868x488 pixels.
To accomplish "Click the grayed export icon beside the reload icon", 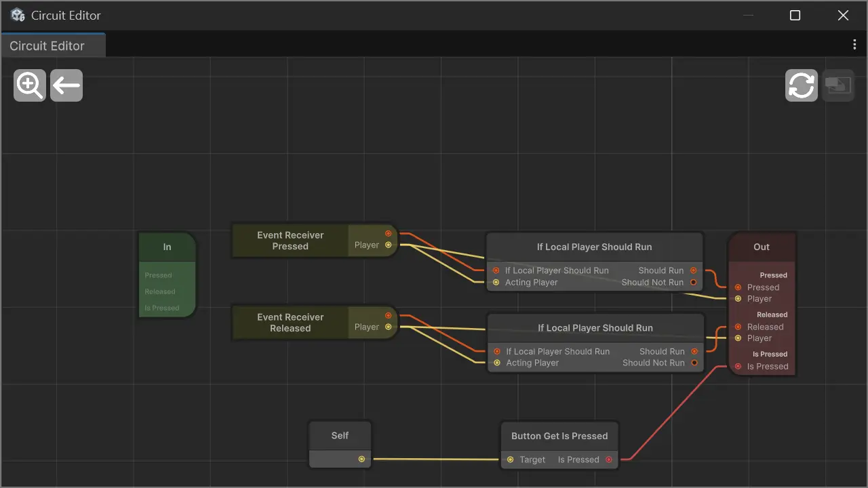I will (x=838, y=85).
